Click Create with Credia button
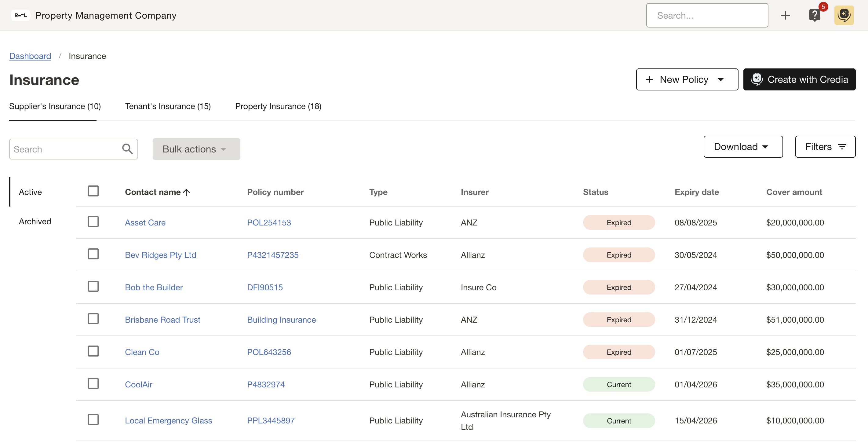The image size is (868, 443). pos(799,79)
